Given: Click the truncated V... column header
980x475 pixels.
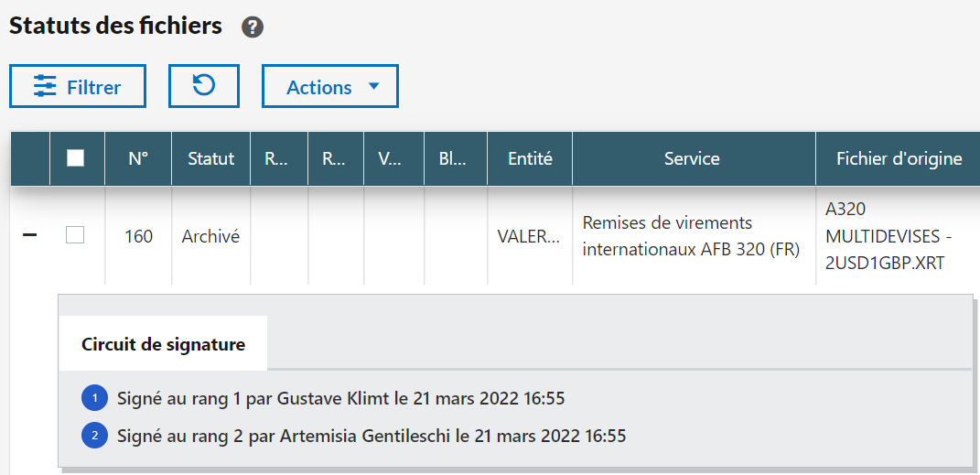Looking at the screenshot, I should pos(392,158).
